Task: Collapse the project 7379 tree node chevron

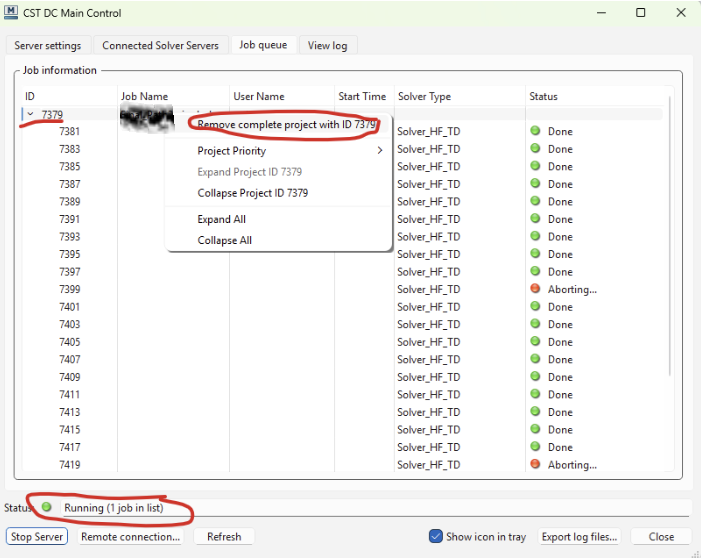Action: pos(30,114)
